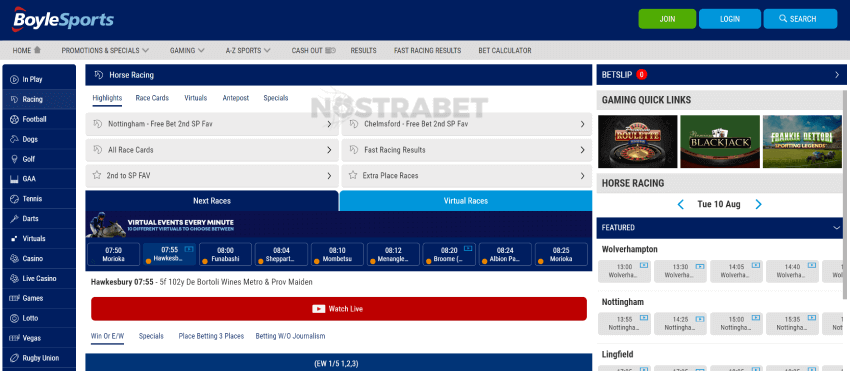Select the 08:20 Broome race

tap(449, 254)
